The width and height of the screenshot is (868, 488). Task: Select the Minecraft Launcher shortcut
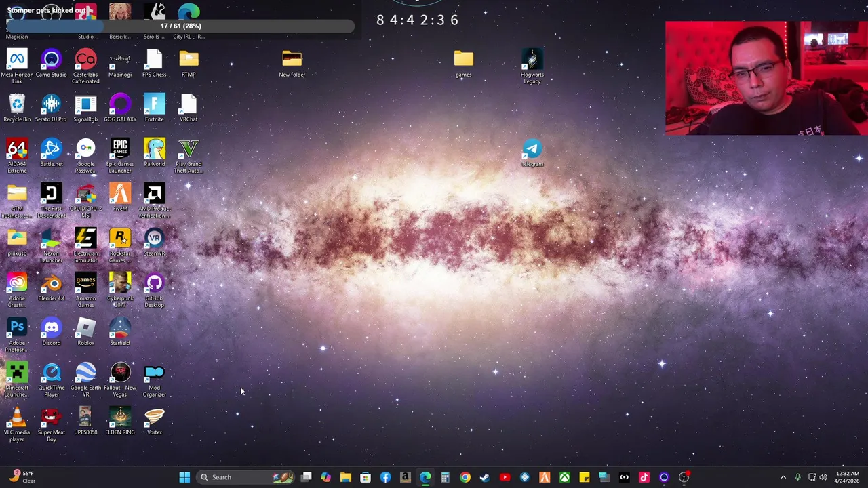tap(17, 380)
